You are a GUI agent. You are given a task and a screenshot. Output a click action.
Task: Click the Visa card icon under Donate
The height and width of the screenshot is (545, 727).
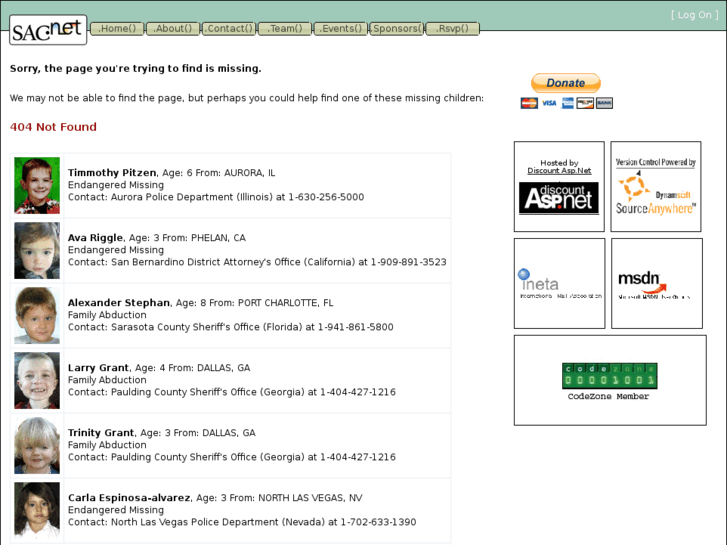click(x=549, y=103)
